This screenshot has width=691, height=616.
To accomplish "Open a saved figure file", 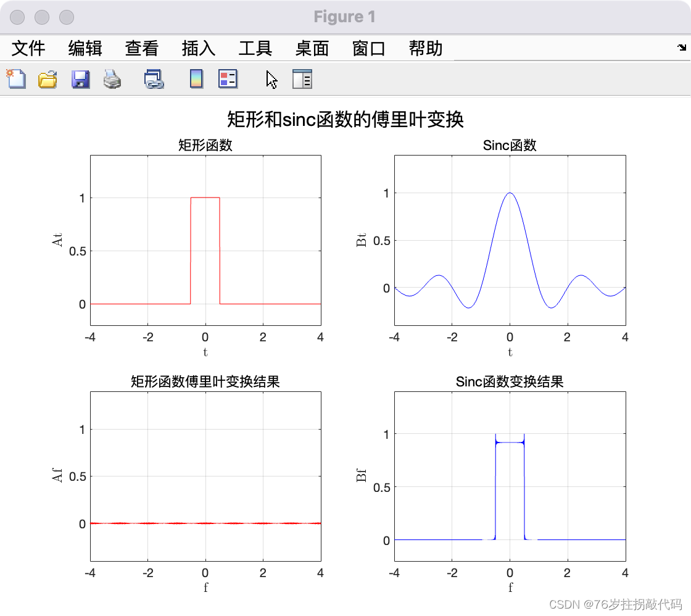I will (x=48, y=80).
